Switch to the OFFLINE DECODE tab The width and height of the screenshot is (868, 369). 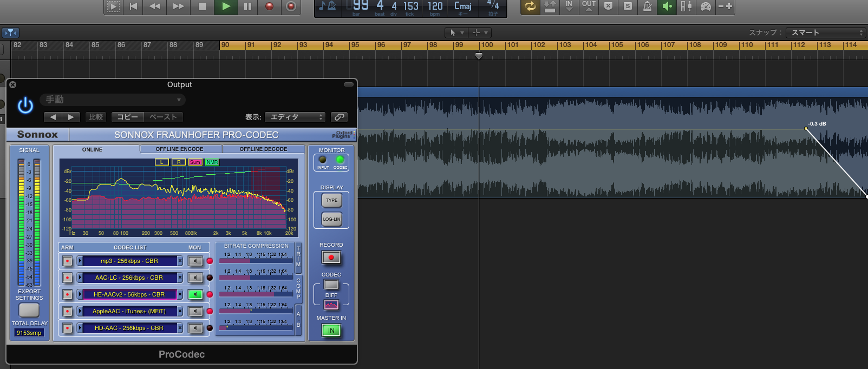[264, 149]
